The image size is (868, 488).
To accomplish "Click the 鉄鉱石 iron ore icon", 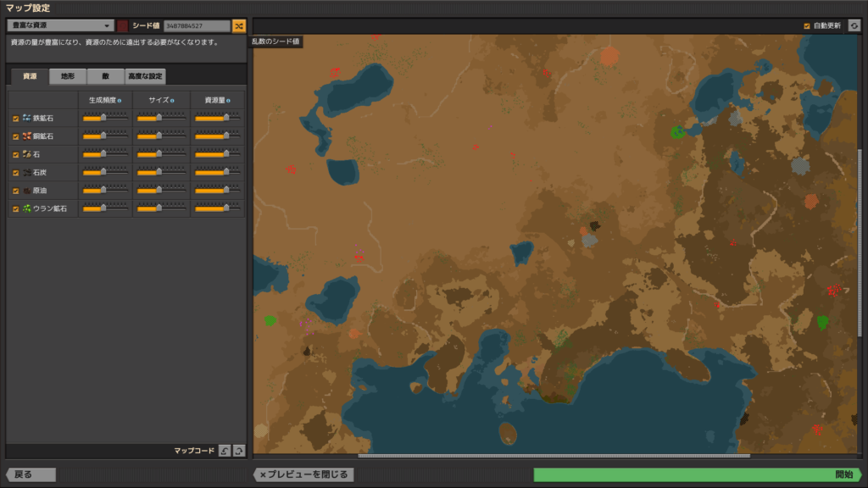I will point(26,118).
